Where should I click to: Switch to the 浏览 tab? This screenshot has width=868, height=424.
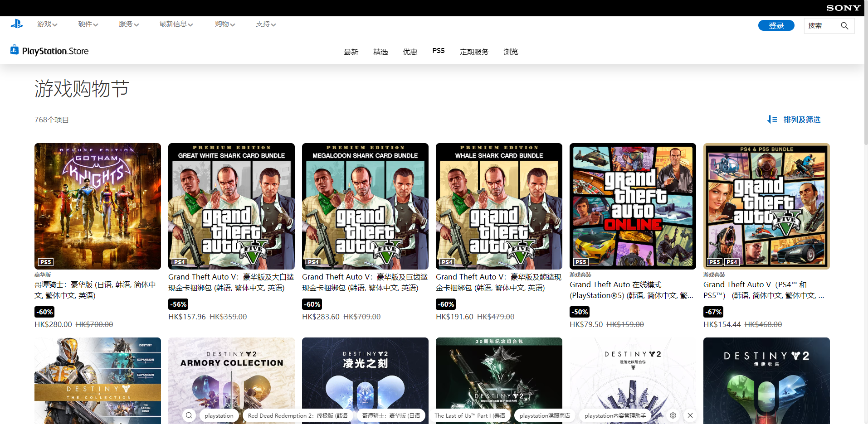pos(511,52)
